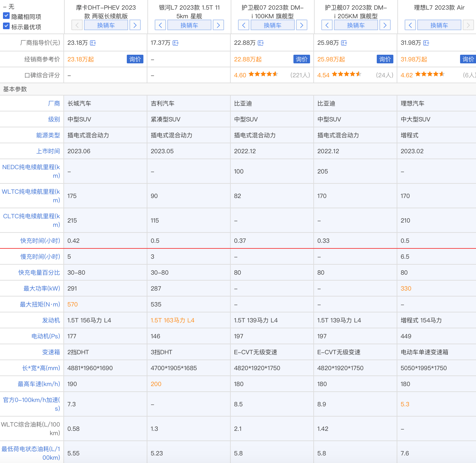The width and height of the screenshot is (476, 463).
Task: Click previous arrow for 银河L7 column
Action: click(x=160, y=25)
